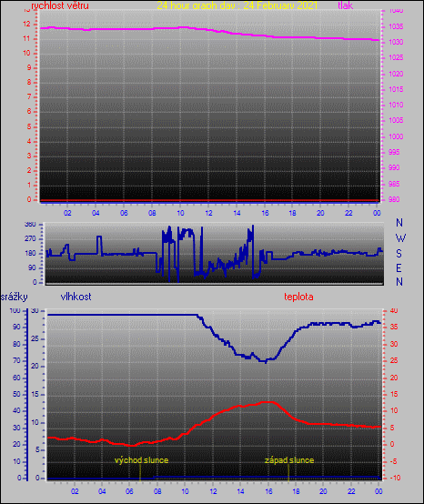Click the S compass direction label
The width and height of the screenshot is (424, 504).
tap(399, 254)
